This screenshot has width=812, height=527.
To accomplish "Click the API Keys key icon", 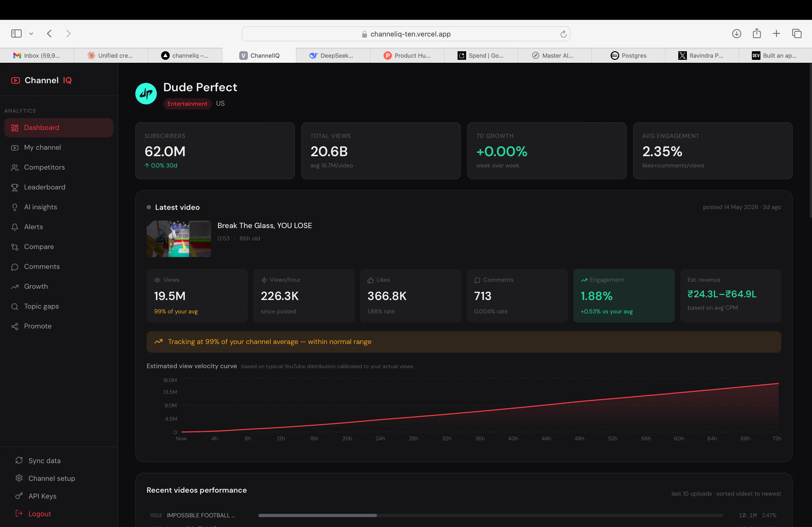I will [x=19, y=496].
